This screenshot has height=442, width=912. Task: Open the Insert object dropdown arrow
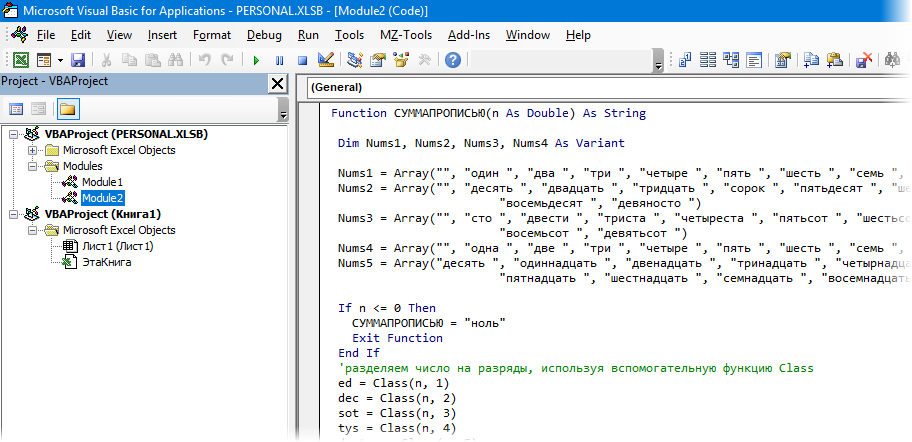(x=60, y=60)
